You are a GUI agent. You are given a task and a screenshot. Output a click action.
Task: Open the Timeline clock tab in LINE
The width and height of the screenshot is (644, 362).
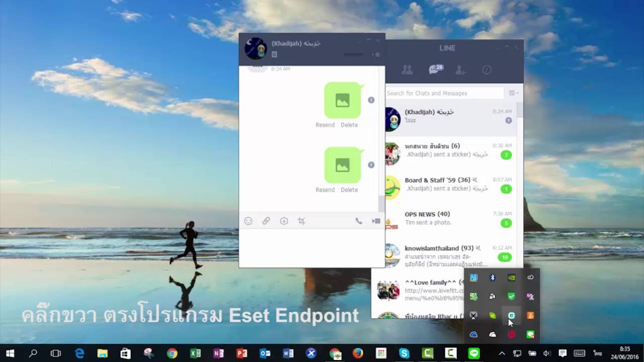point(487,70)
